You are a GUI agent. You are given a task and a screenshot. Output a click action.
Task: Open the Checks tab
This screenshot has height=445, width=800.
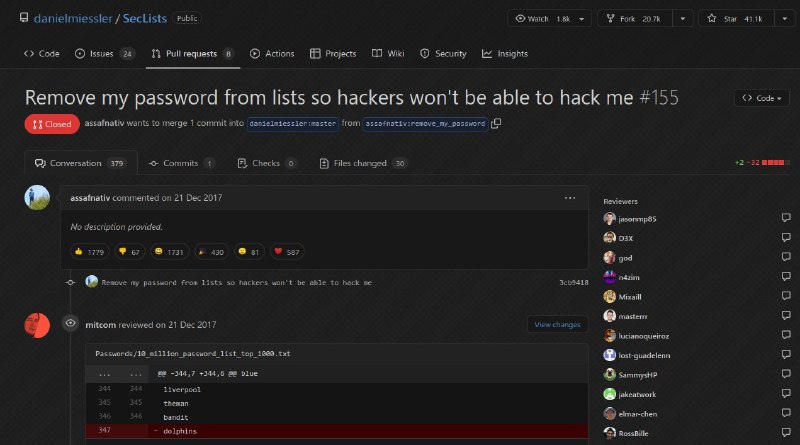click(x=266, y=163)
